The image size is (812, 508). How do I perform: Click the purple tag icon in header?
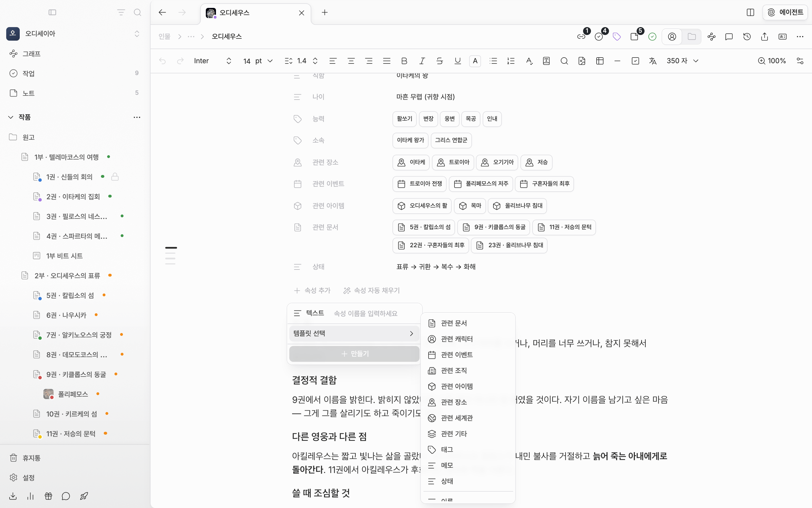pos(616,37)
